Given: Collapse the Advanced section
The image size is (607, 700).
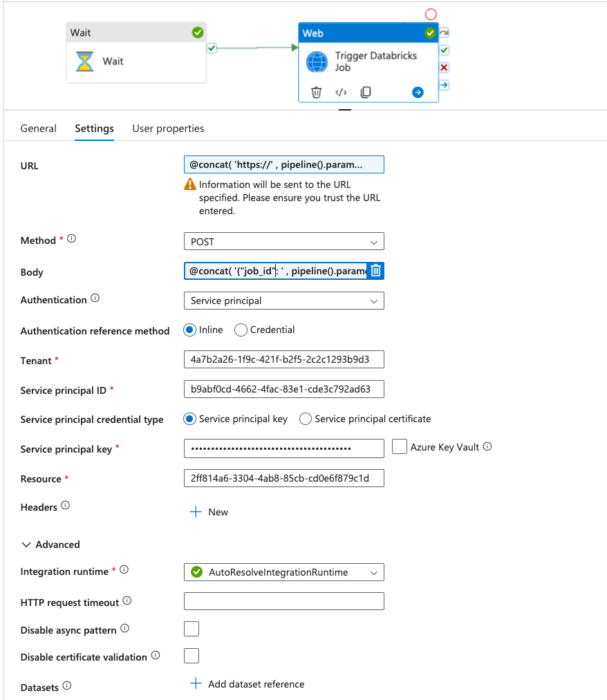Looking at the screenshot, I should 26,545.
